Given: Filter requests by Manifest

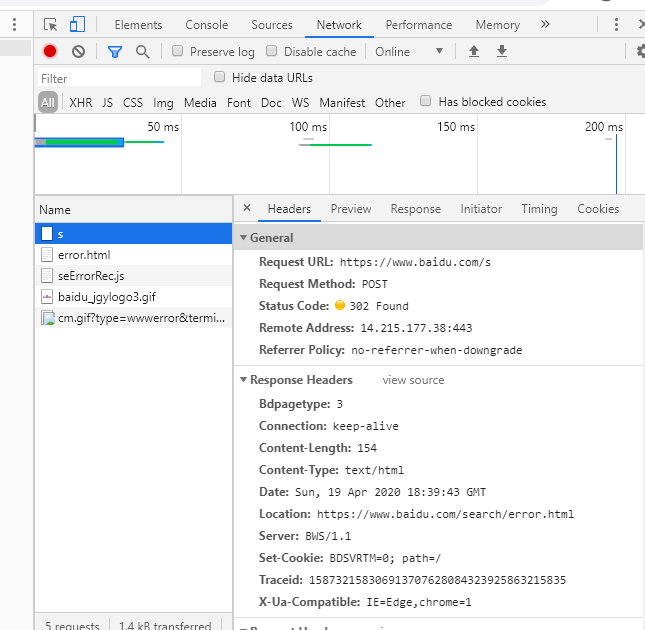Looking at the screenshot, I should tap(342, 102).
